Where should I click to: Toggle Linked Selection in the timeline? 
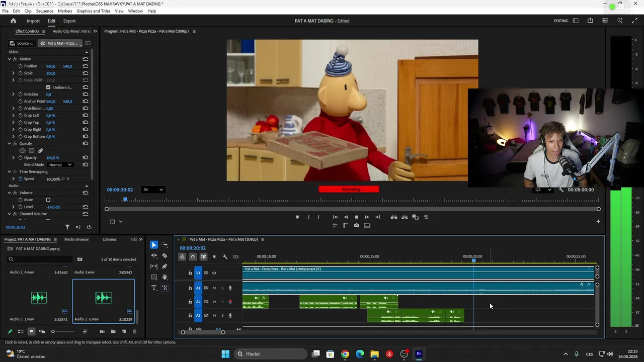203,257
